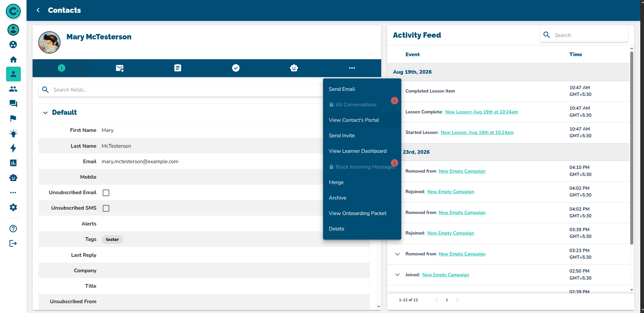Expand the Joined New Empty Campaign row
The height and width of the screenshot is (313, 644).
(x=397, y=275)
